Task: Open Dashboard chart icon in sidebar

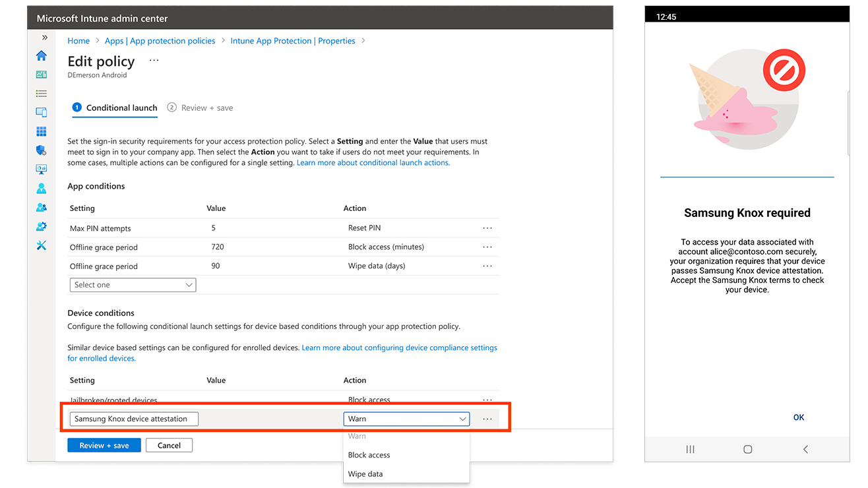Action: click(42, 75)
